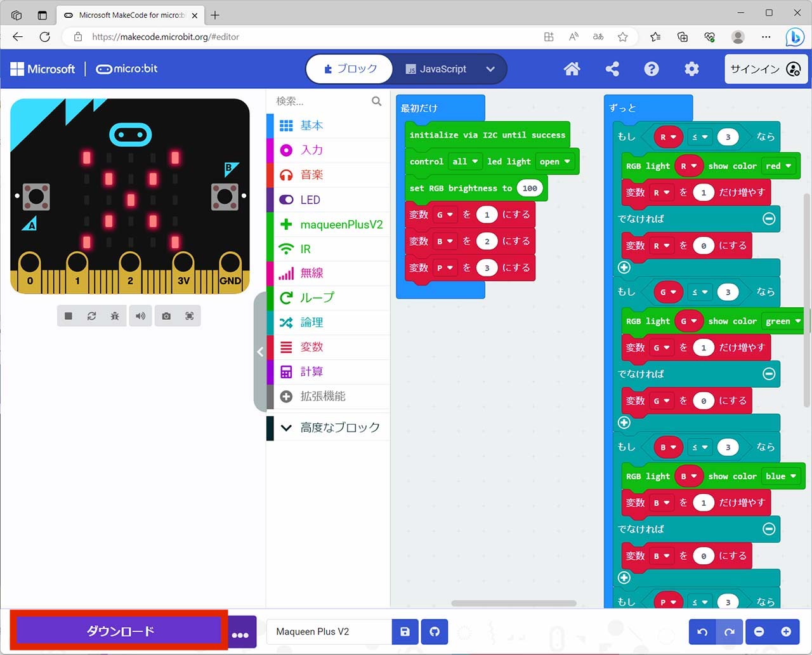812x655 pixels.
Task: Stop the micro:bit simulator
Action: click(x=69, y=315)
